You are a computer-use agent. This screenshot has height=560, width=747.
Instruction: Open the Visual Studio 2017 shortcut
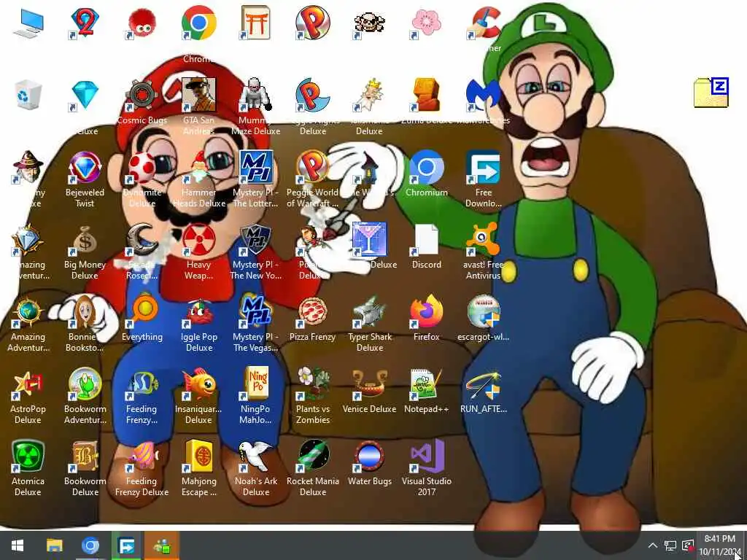click(x=426, y=467)
